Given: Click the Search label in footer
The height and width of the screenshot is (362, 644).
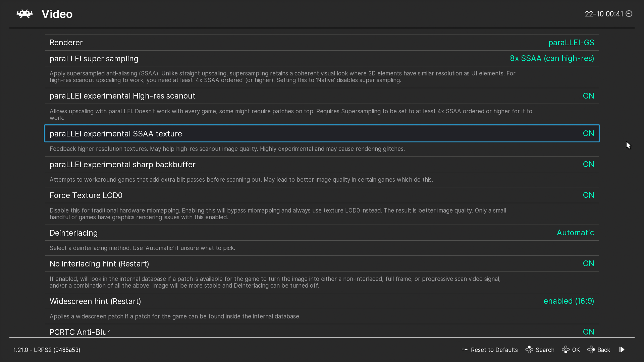Looking at the screenshot, I should coord(545,350).
